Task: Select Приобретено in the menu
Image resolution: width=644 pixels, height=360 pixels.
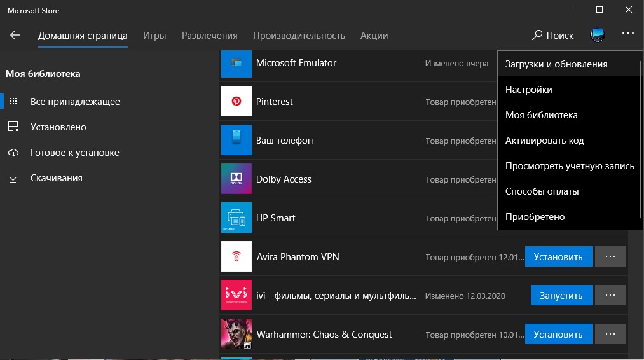Action: [569, 217]
